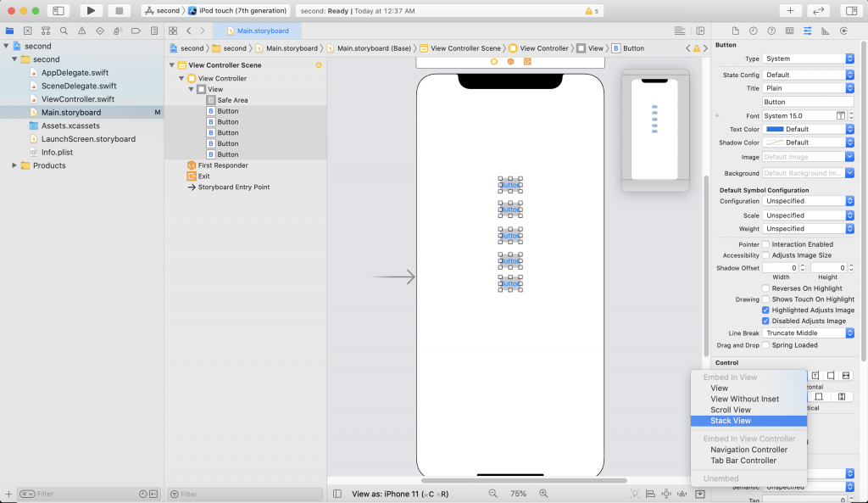
Task: Show the Size inspector
Action: click(x=826, y=31)
